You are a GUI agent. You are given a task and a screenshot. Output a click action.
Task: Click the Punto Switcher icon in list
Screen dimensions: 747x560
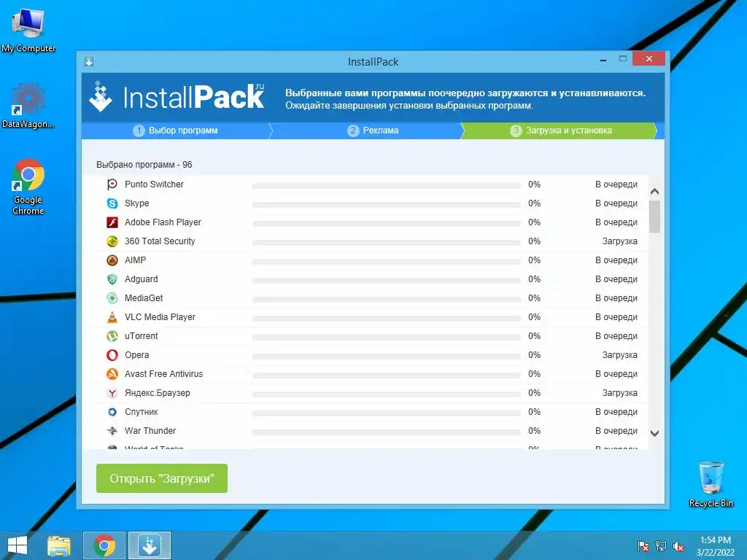click(x=112, y=184)
